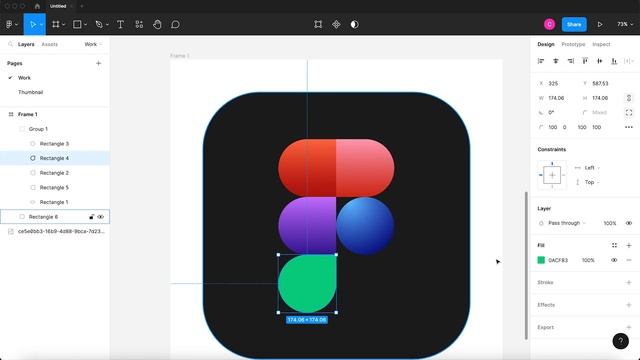Click Align bottom icon
The width and height of the screenshot is (640, 360).
pyautogui.click(x=614, y=61)
